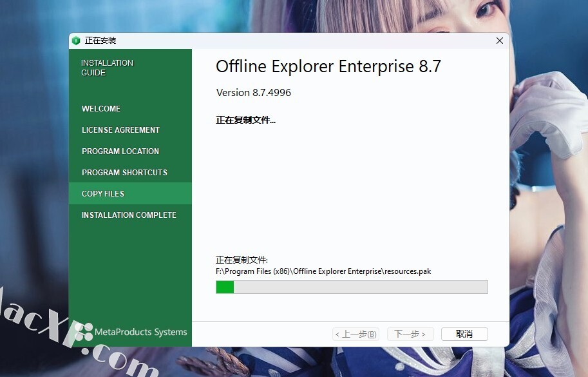The width and height of the screenshot is (588, 377).
Task: Click the Offline Explorer Enterprise 8.7 title
Action: coord(328,66)
